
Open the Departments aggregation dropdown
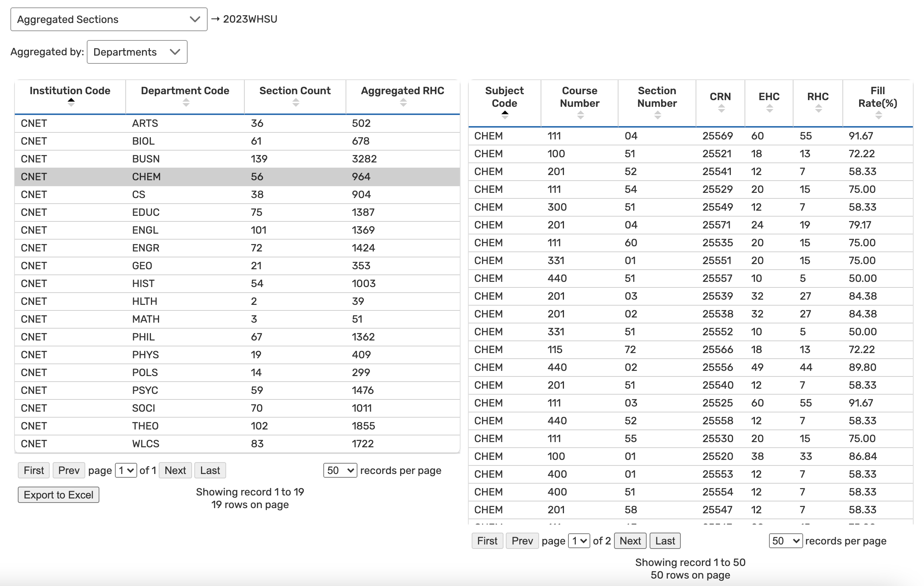(137, 52)
